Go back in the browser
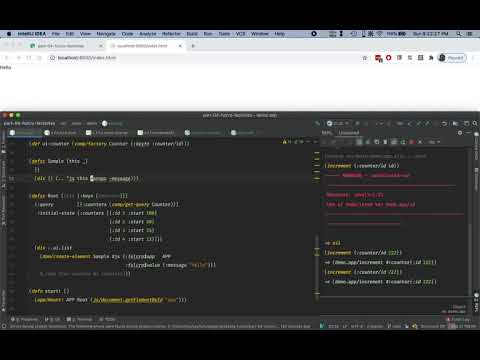 (x=6, y=58)
